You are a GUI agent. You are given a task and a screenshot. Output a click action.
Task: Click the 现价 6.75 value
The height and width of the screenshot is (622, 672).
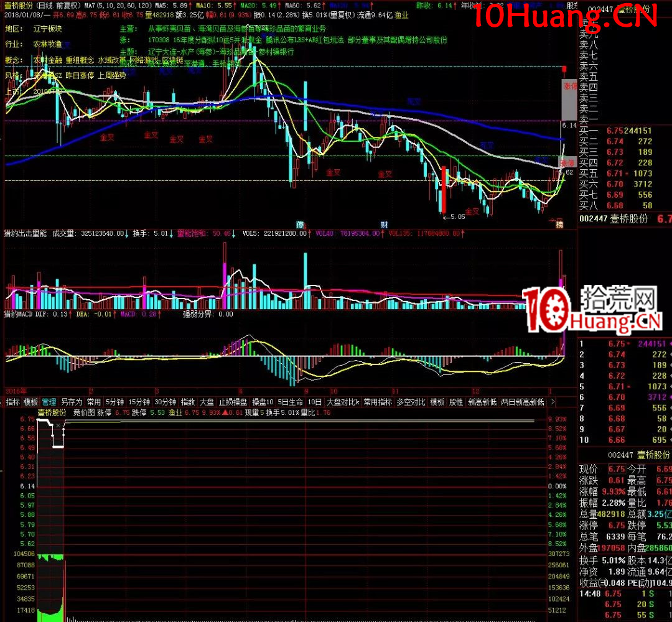(x=617, y=469)
